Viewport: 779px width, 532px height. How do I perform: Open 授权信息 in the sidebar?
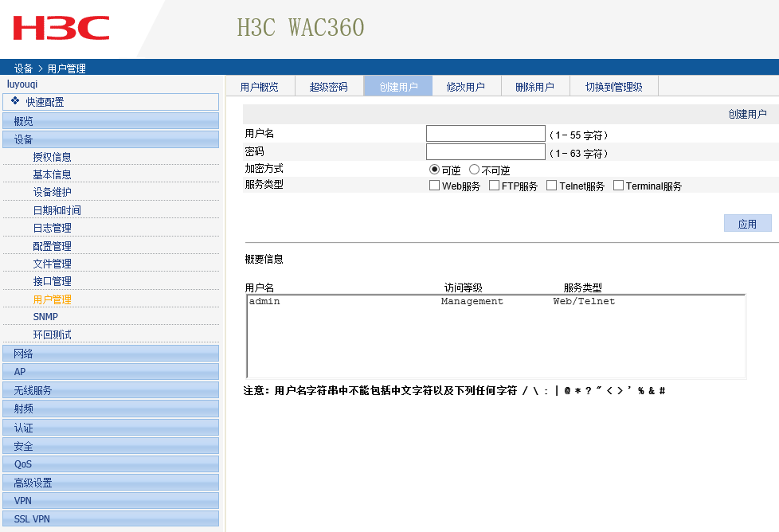52,157
